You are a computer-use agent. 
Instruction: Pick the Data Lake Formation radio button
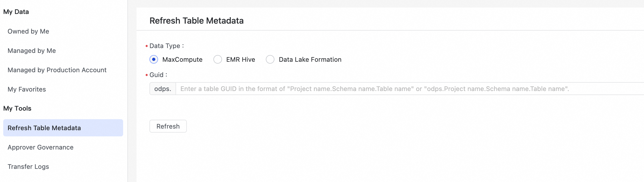(x=270, y=59)
